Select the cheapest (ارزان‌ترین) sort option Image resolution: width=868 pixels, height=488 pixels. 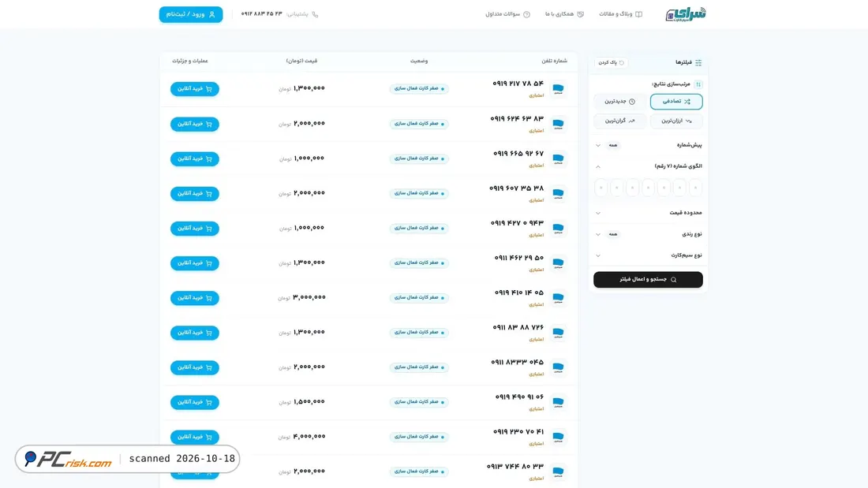tap(676, 121)
